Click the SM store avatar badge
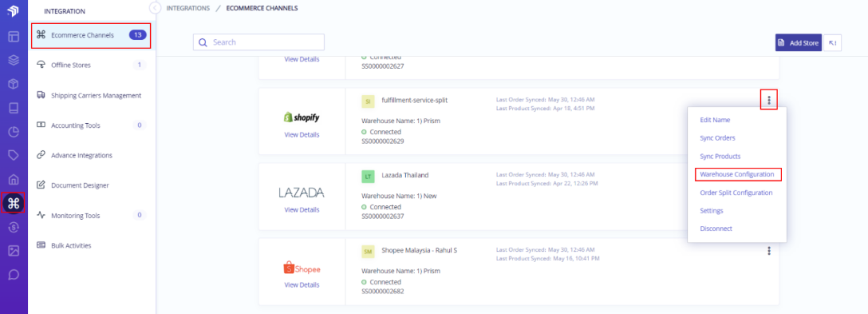This screenshot has width=868, height=314. point(368,252)
